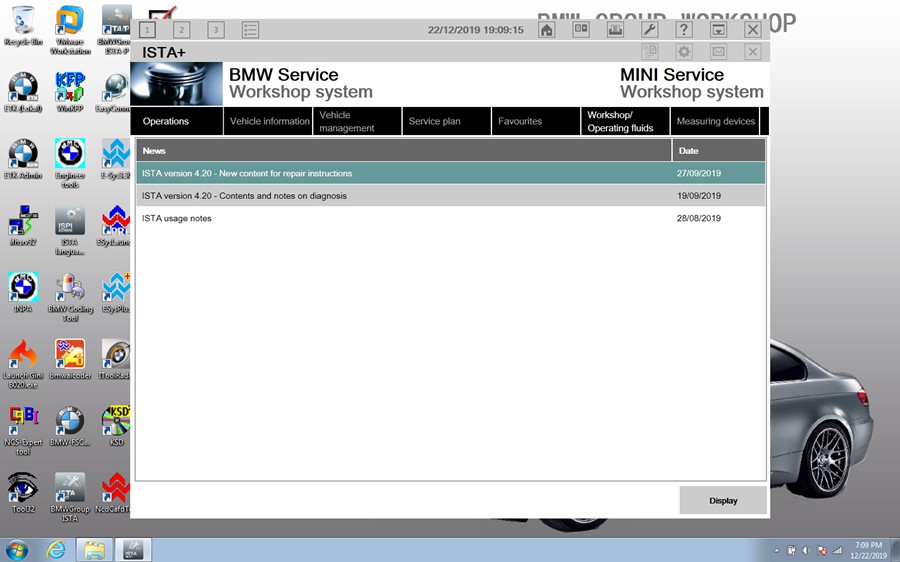The height and width of the screenshot is (562, 900).
Task: Switch to Vehicle management tab
Action: pyautogui.click(x=357, y=121)
